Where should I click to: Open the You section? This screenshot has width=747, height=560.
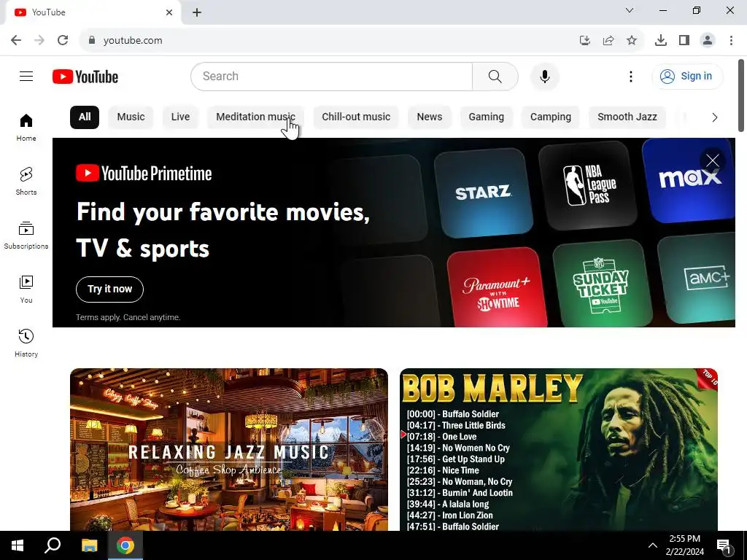tap(26, 289)
